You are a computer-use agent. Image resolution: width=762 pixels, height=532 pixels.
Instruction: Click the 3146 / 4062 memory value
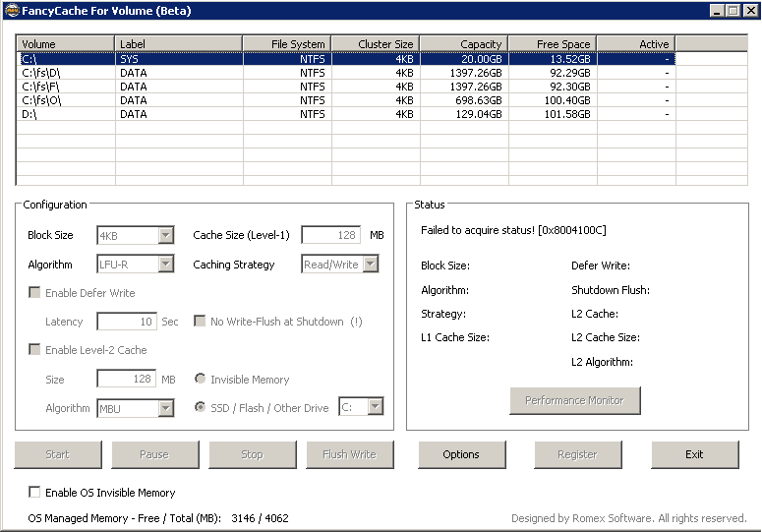point(260,518)
